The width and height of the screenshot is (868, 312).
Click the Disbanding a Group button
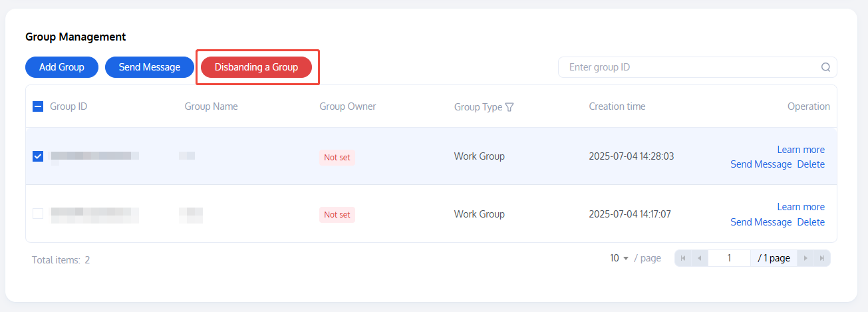point(256,67)
